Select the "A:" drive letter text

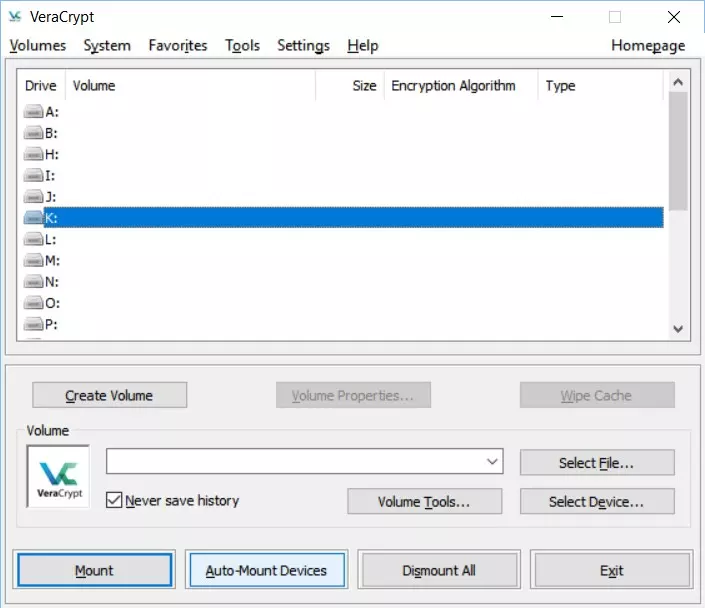52,112
